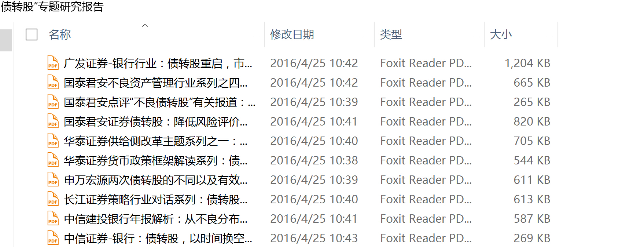Select file 中信建投银行年报解析
Image resolution: width=644 pixels, height=247 pixels.
pos(156,219)
